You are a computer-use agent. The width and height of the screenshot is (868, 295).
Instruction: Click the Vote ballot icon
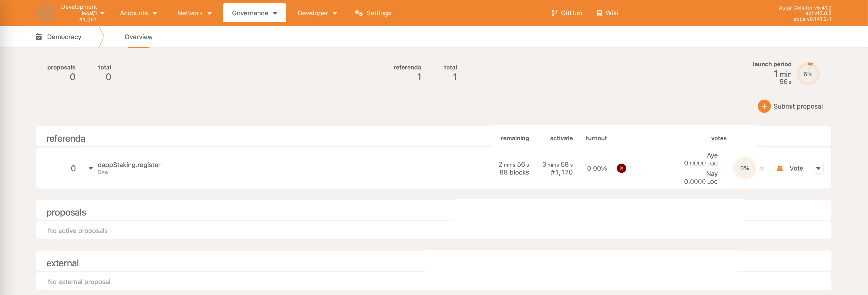(x=780, y=168)
